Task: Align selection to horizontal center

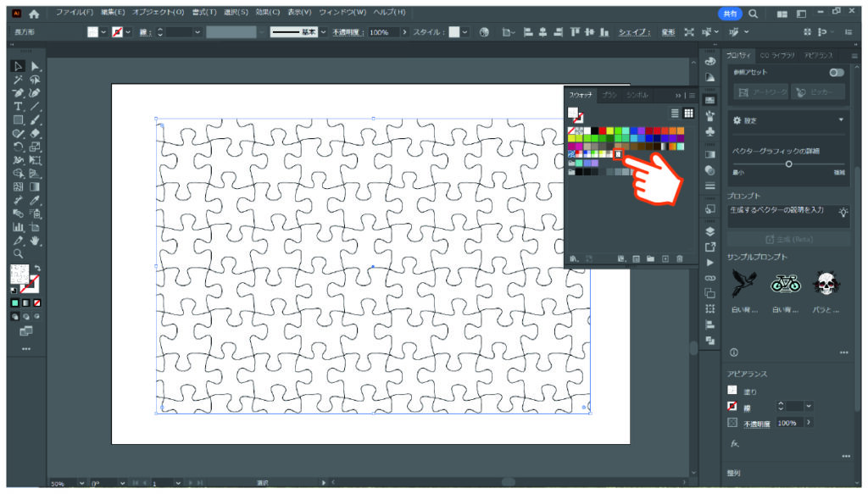Action: 542,32
